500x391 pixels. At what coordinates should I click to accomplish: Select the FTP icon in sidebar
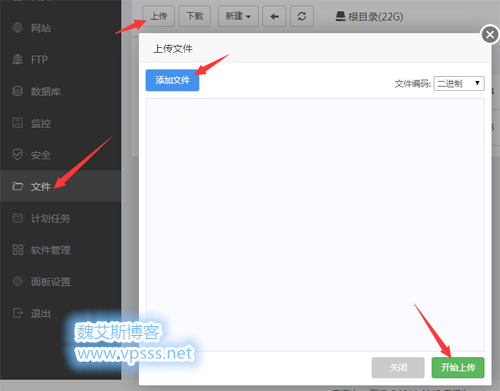(x=17, y=59)
